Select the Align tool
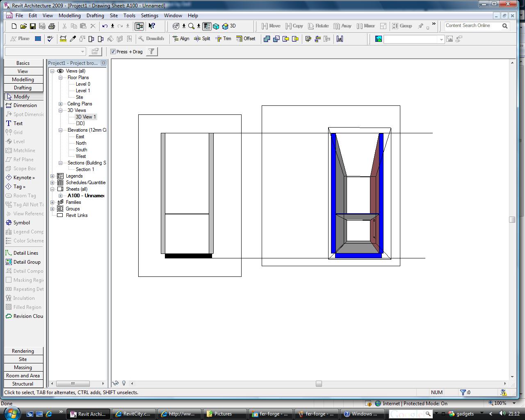The image size is (525, 420). pyautogui.click(x=181, y=39)
